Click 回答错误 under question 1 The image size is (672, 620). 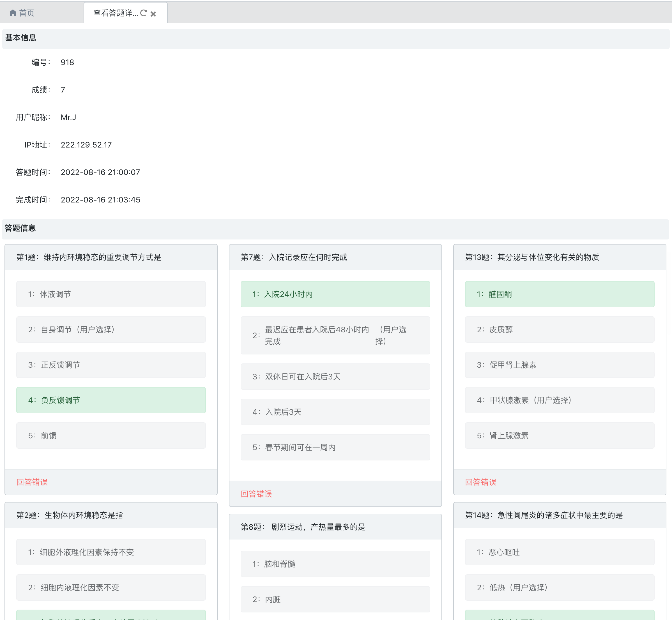coord(32,482)
